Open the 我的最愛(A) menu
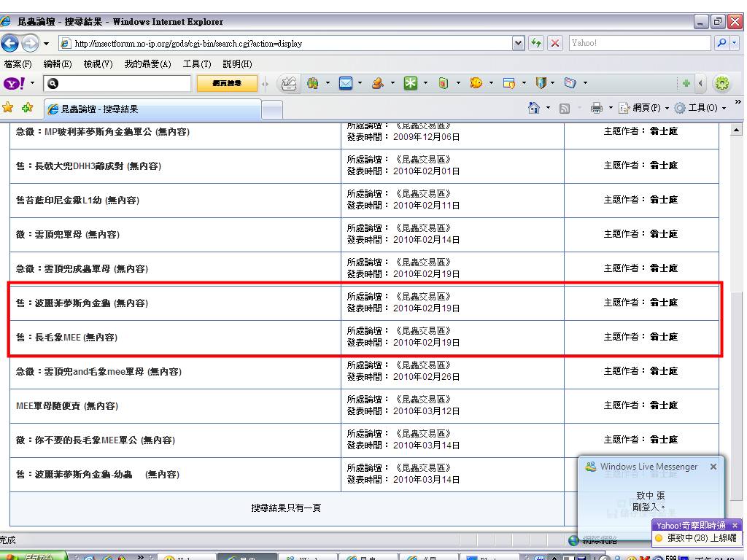Viewport: 747px width, 560px height. pos(147,64)
